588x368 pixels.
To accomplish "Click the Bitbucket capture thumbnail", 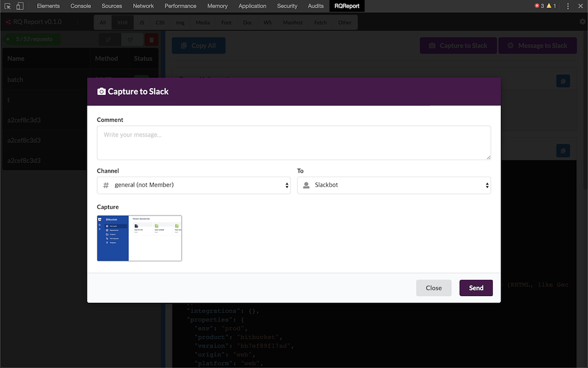I will coord(139,238).
